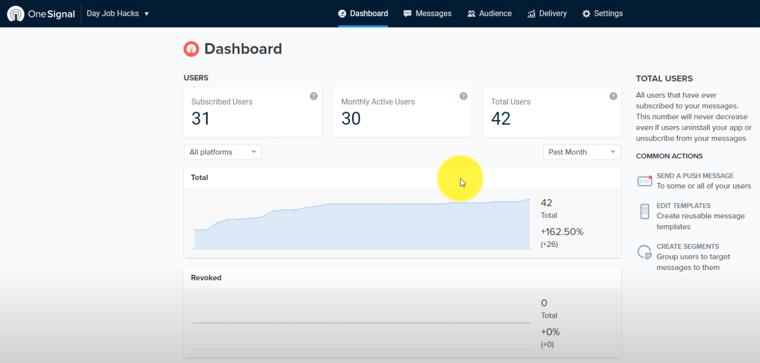Open the CREATE SEGMENTS link

click(x=688, y=246)
